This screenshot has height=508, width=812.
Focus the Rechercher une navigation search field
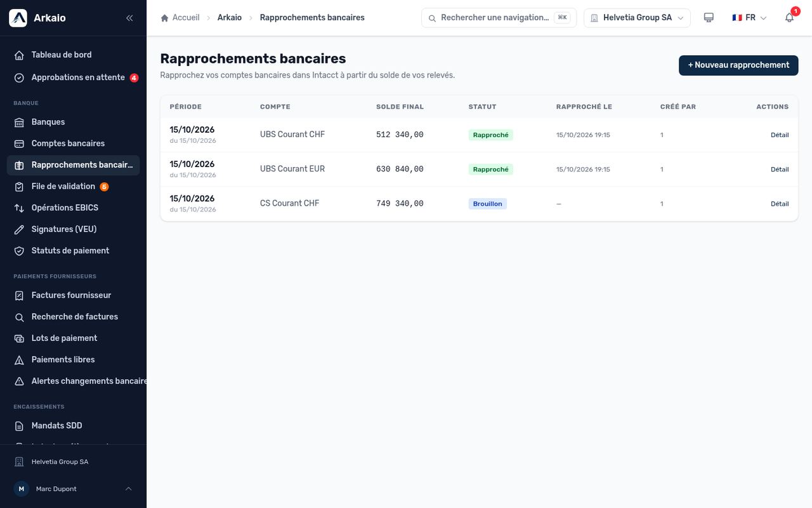click(499, 18)
